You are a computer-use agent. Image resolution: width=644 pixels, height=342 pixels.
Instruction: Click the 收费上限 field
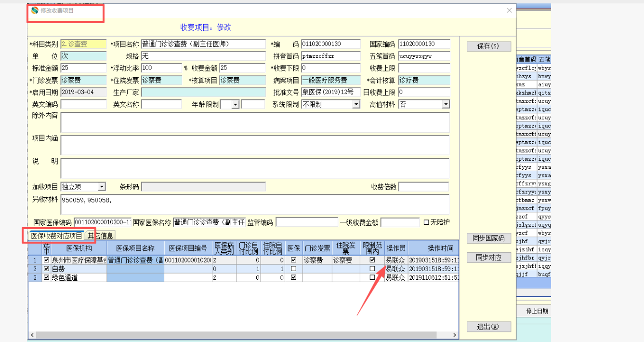pos(424,68)
